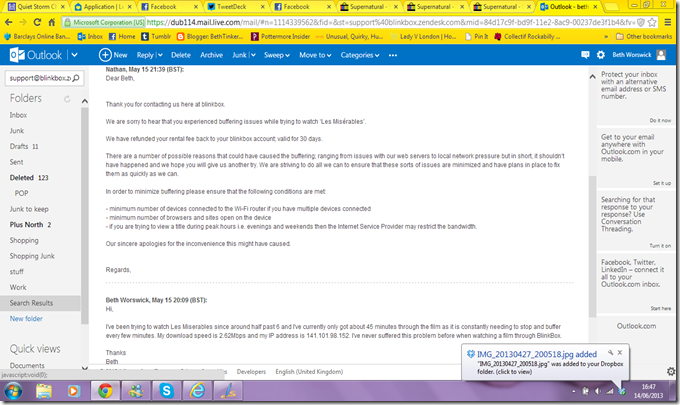Viewport: 680px width, 405px height.
Task: Click the Start here link
Action: point(660,308)
